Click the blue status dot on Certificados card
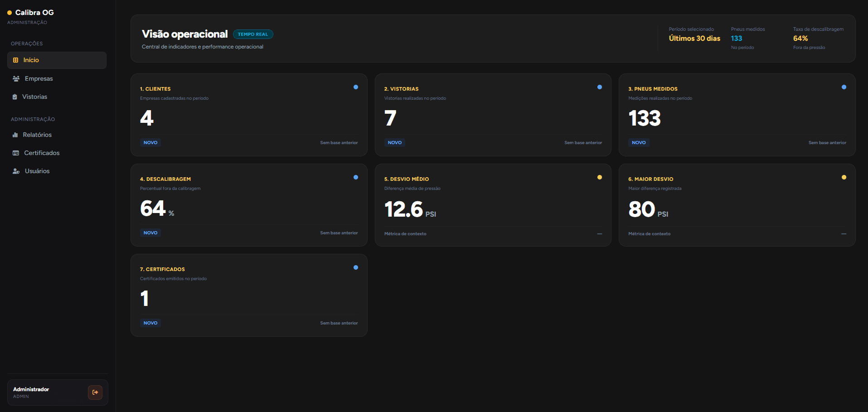The width and height of the screenshot is (868, 412). click(356, 267)
